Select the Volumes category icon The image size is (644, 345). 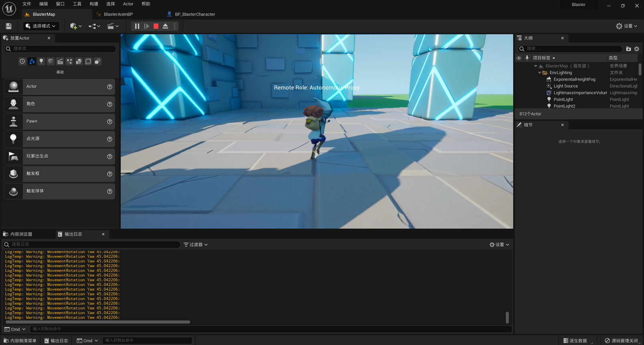click(88, 61)
